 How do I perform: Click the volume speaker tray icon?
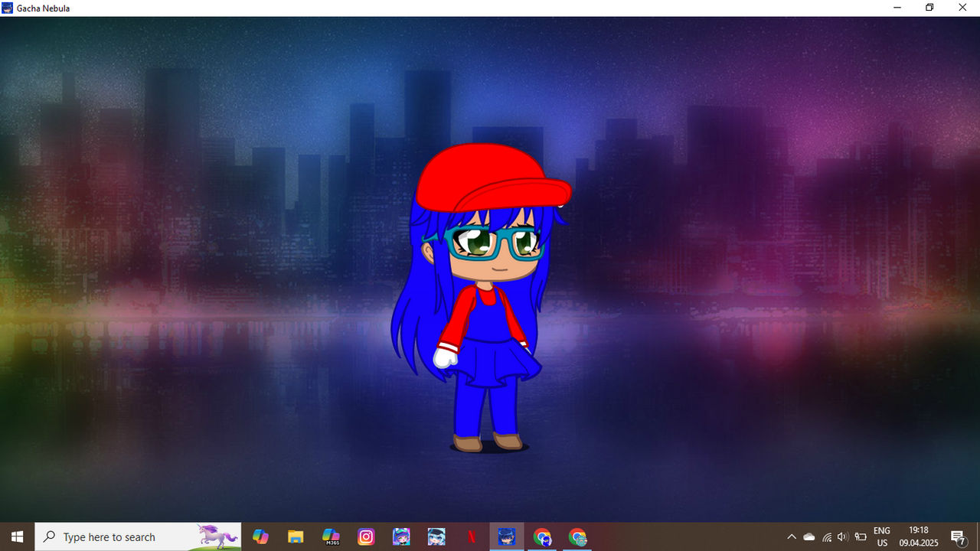[843, 537]
